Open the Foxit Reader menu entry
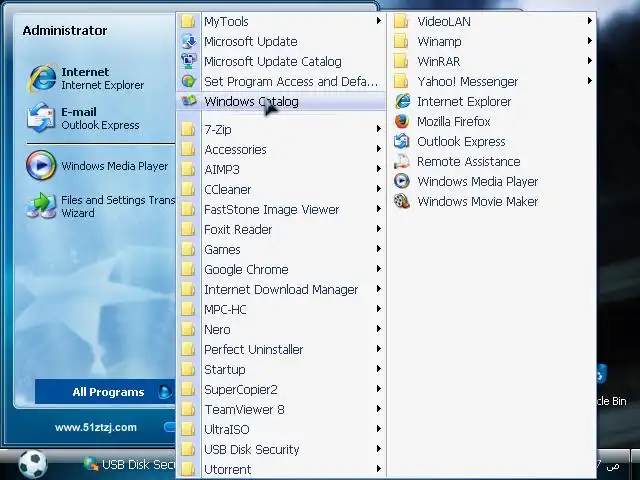The height and width of the screenshot is (480, 640). 281,229
